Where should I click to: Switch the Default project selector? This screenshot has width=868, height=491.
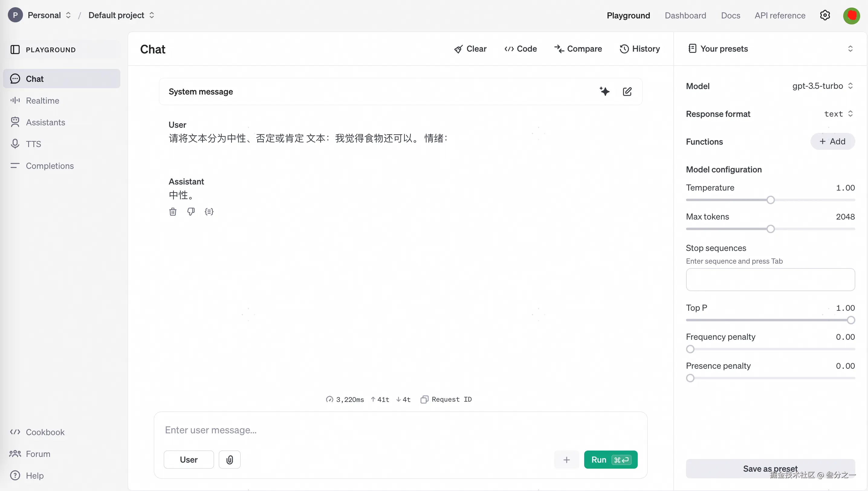(x=121, y=15)
